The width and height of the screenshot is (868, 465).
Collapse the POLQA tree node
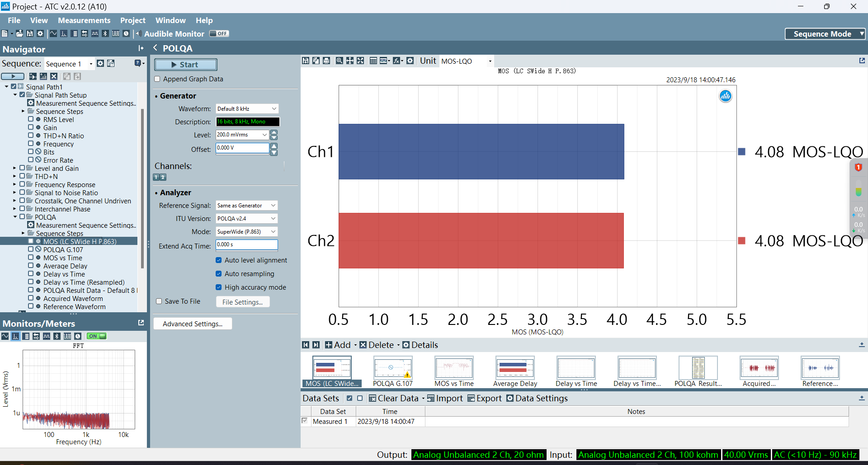tap(14, 217)
